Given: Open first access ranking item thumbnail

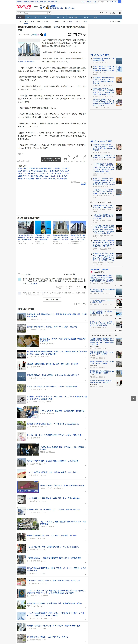Looking at the screenshot, I should point(119,61).
